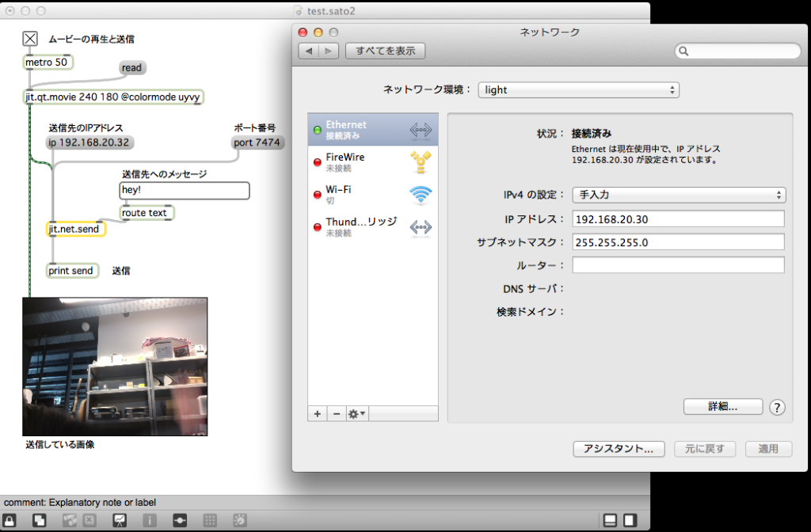Open the IPv4 の設定 '手入力' dropdown
This screenshot has width=811, height=532.
pos(677,195)
